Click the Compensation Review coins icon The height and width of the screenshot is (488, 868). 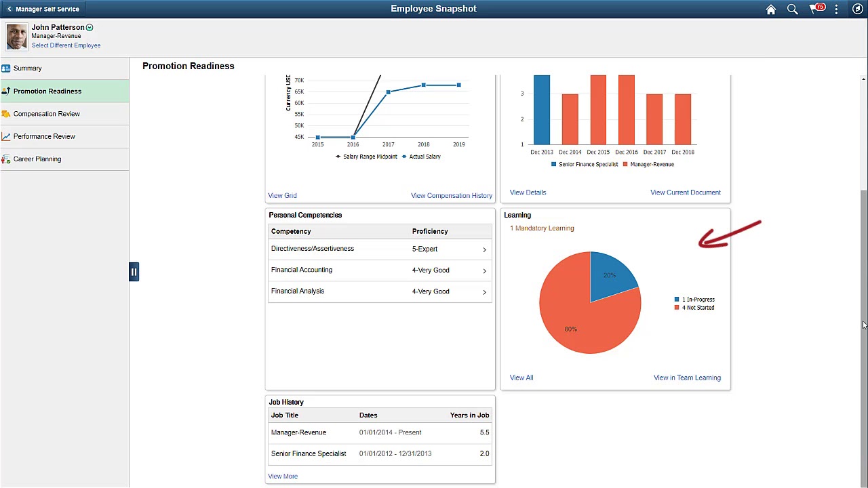[5, 114]
